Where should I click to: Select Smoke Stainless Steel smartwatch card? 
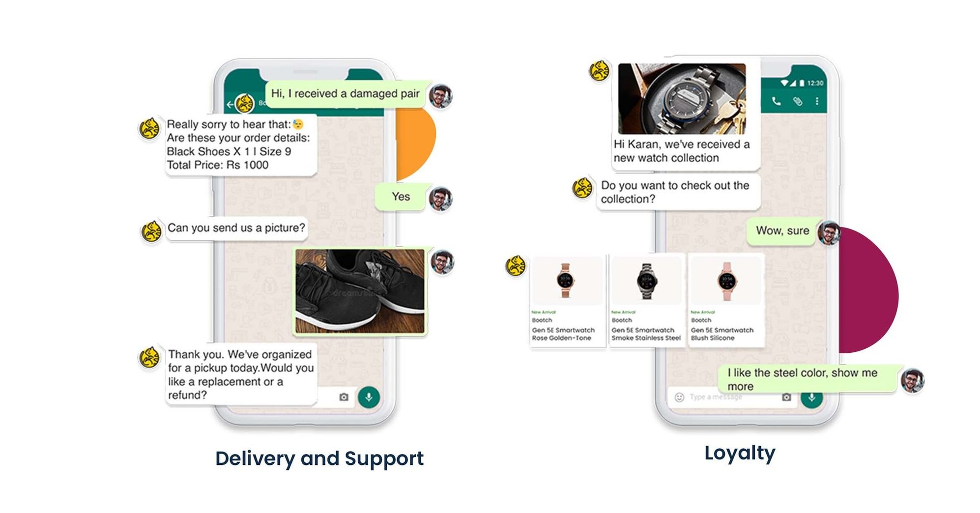pos(646,300)
